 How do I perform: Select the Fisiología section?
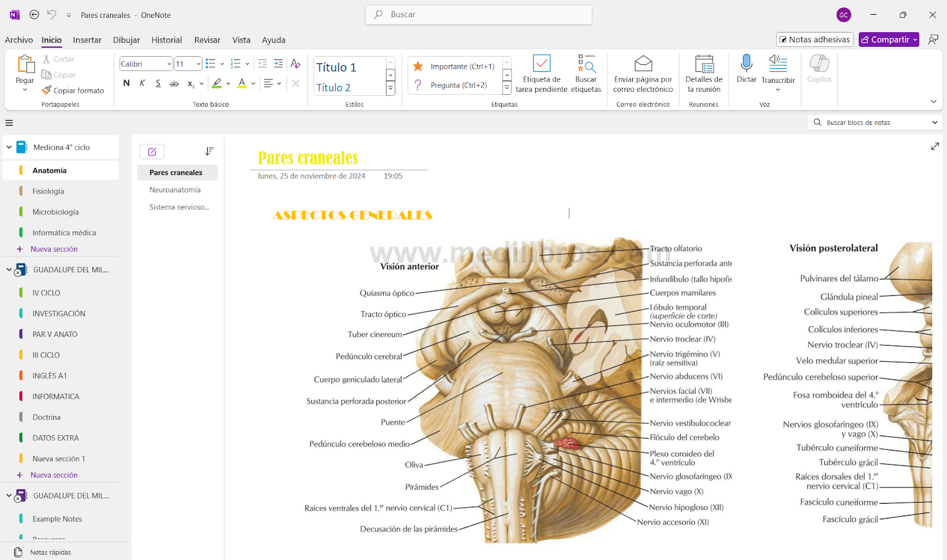(x=48, y=191)
